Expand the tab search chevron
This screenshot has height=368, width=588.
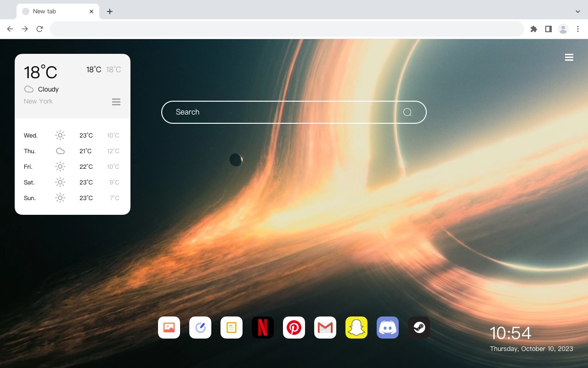pyautogui.click(x=578, y=11)
